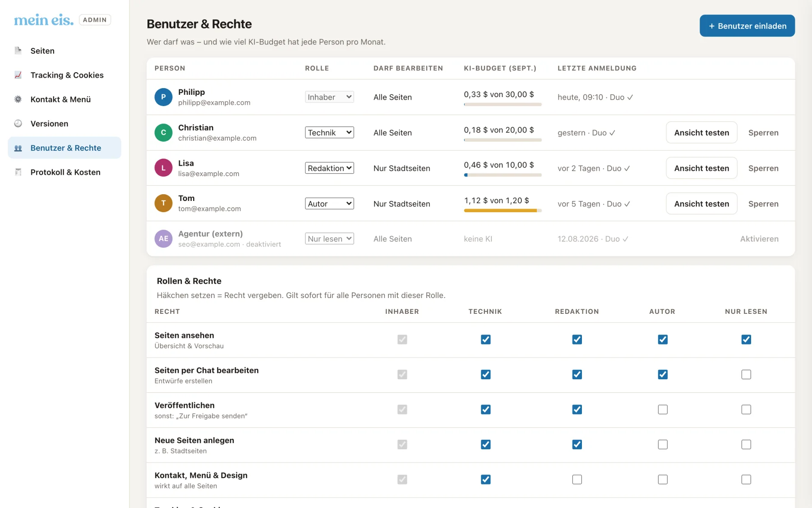Click 'vor 5 Tagen · Duo' in Tom's row

point(594,204)
